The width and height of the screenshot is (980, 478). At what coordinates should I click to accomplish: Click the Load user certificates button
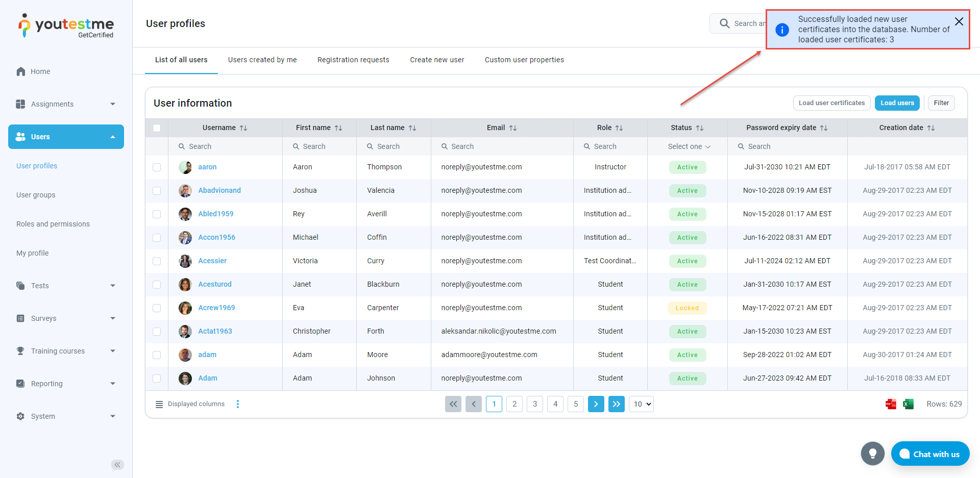pos(831,103)
